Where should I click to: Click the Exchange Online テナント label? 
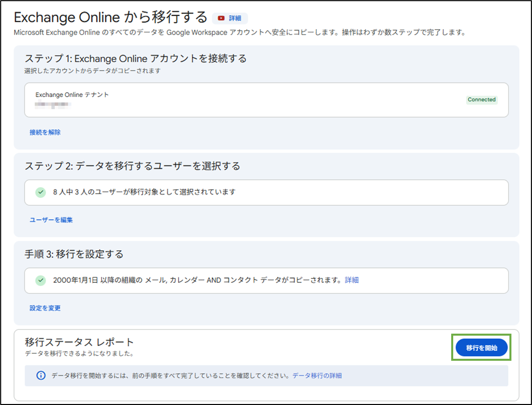pos(72,95)
